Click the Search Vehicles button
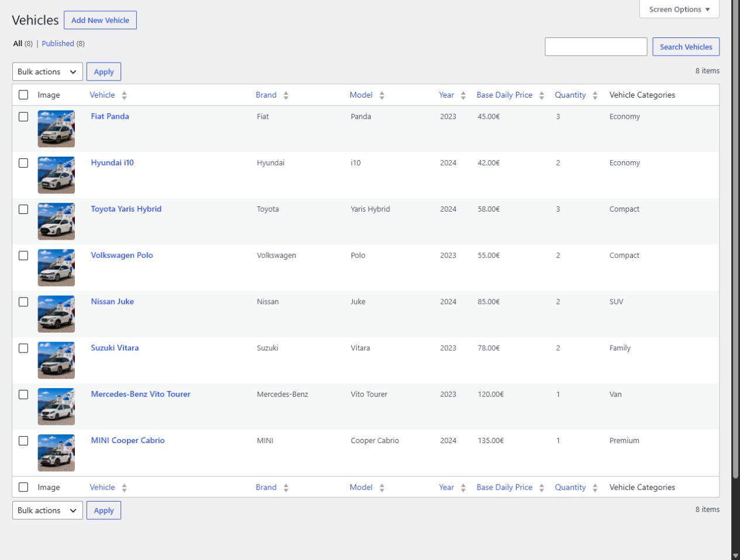The height and width of the screenshot is (560, 740). 686,47
